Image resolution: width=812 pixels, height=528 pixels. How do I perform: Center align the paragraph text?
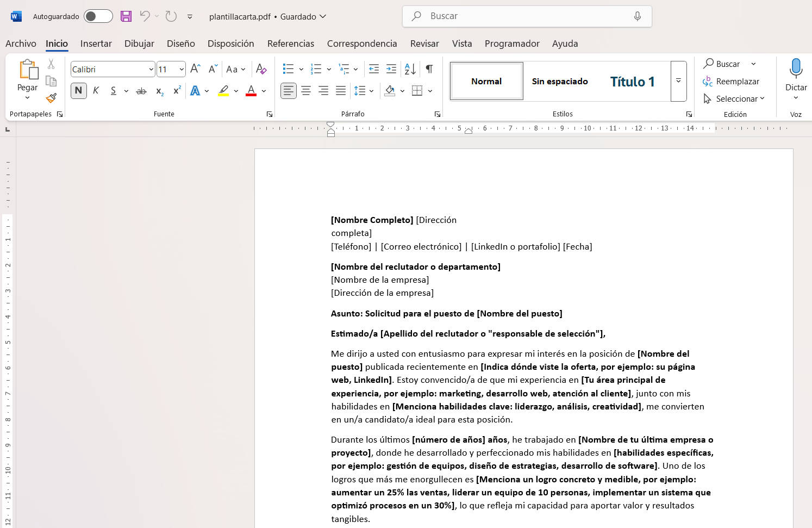coord(306,91)
